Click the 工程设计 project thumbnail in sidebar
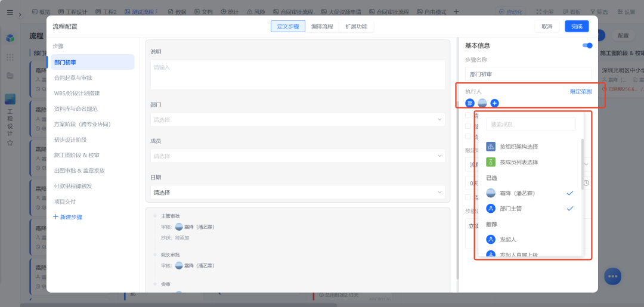Image resolution: width=644 pixels, height=307 pixels. [10, 99]
